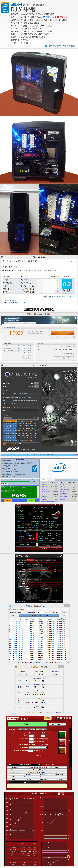Viewport: 78px width, 868px height.
Task: Click Reset button in Real Temp
Action: point(49,712)
